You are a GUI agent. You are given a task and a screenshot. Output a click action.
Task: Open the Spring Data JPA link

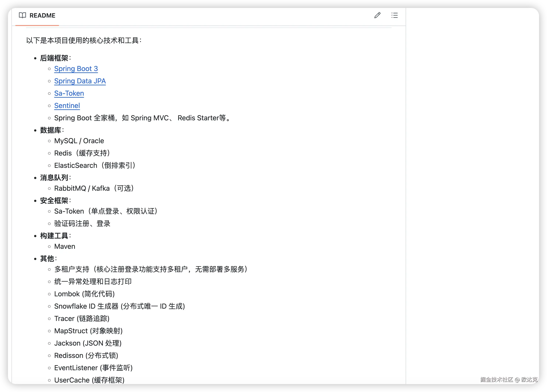80,81
